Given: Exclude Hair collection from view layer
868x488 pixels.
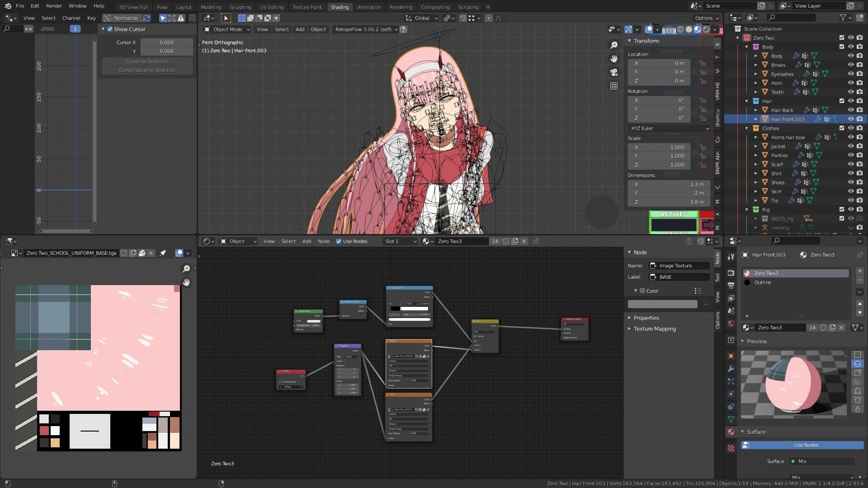Looking at the screenshot, I should (x=841, y=101).
